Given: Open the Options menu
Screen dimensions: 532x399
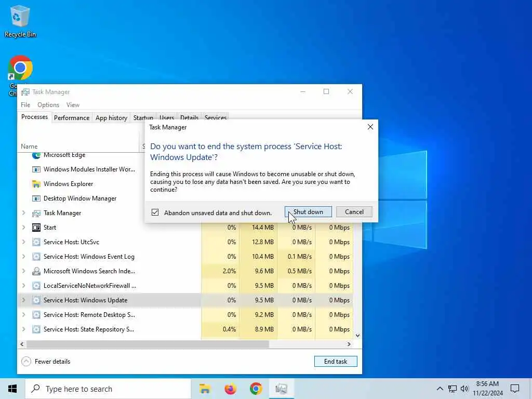Looking at the screenshot, I should point(48,105).
